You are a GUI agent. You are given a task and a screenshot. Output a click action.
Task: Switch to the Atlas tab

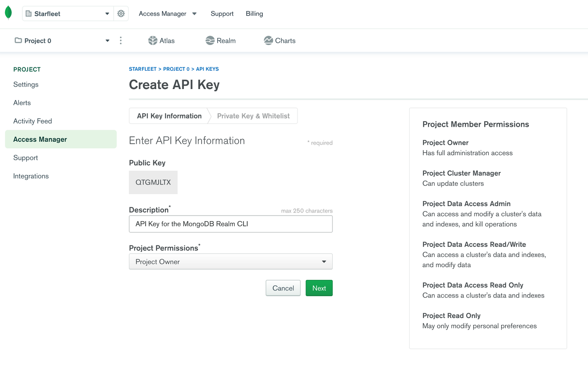[x=161, y=40]
